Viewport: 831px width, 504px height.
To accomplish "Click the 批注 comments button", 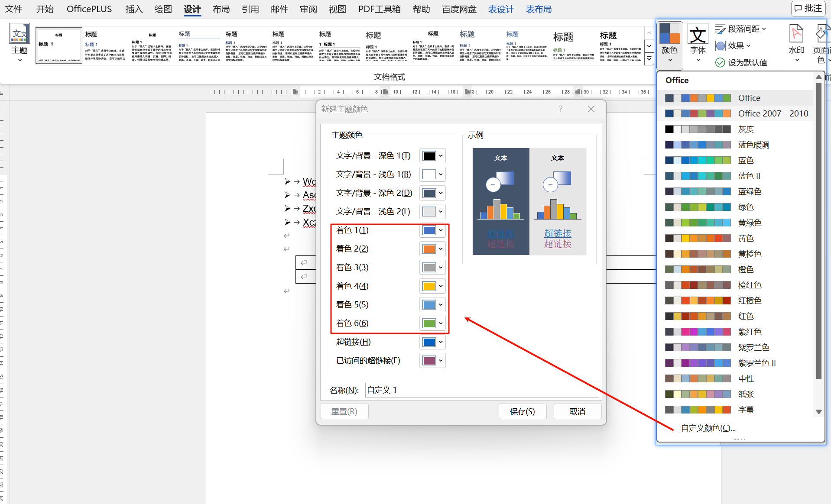I will click(x=808, y=9).
